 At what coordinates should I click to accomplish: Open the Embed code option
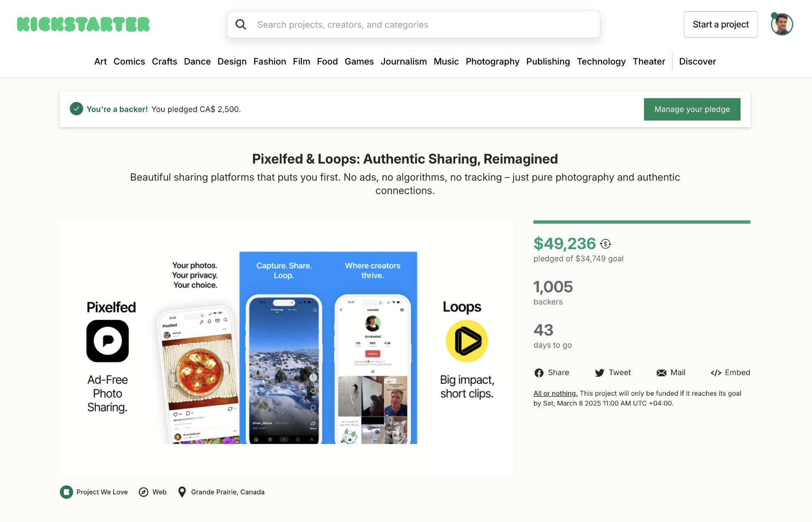(730, 373)
